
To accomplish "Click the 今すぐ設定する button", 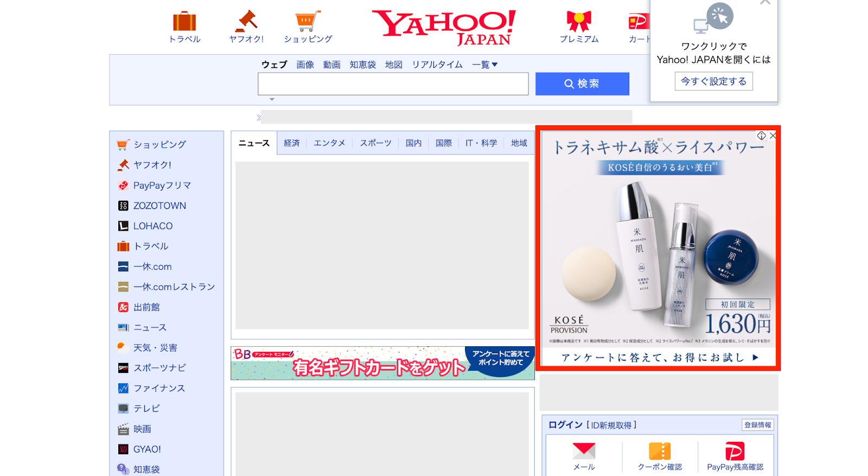I will coord(713,81).
